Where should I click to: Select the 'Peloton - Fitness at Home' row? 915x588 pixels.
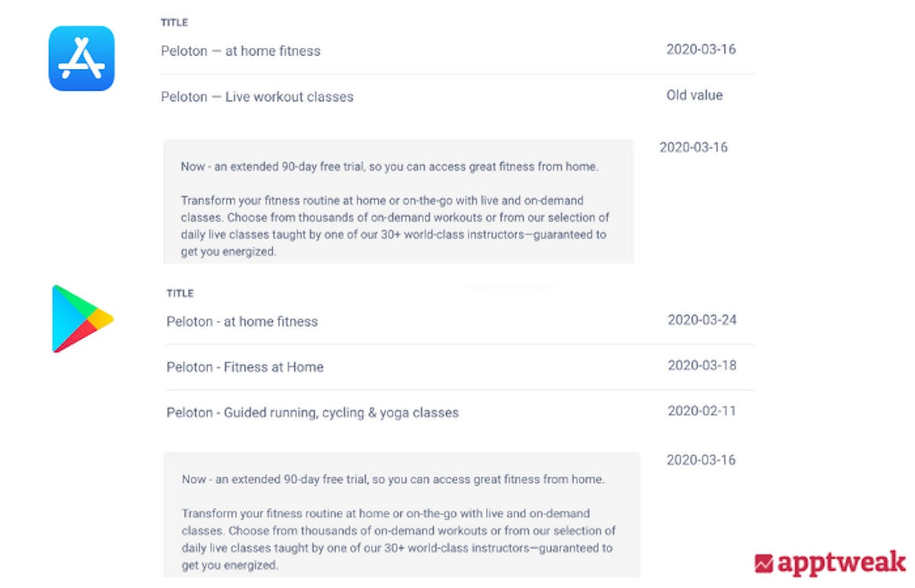click(245, 367)
